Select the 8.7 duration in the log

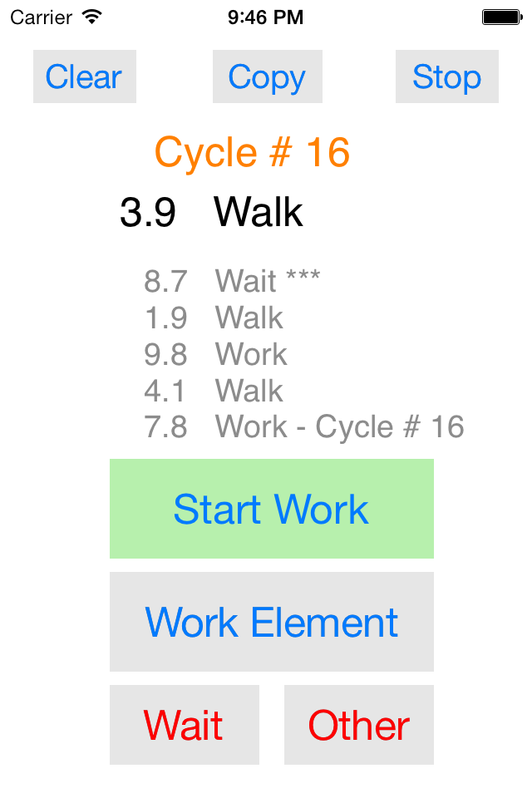click(165, 281)
